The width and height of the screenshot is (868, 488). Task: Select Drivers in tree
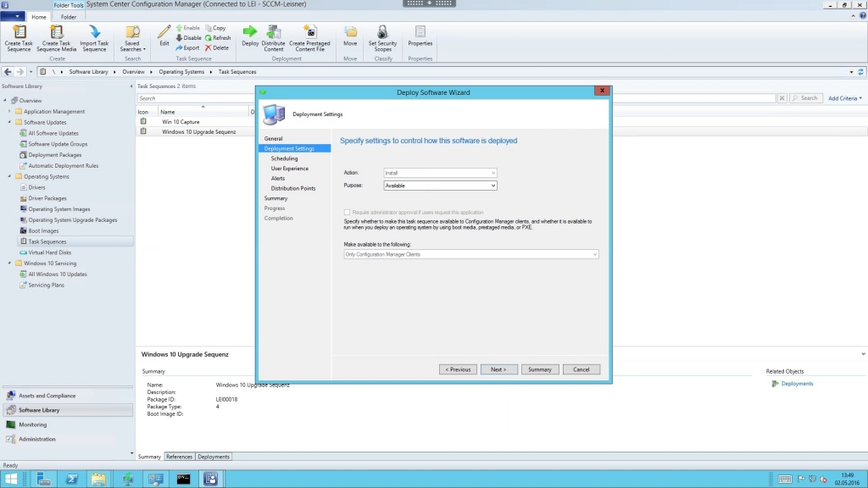pyautogui.click(x=36, y=187)
